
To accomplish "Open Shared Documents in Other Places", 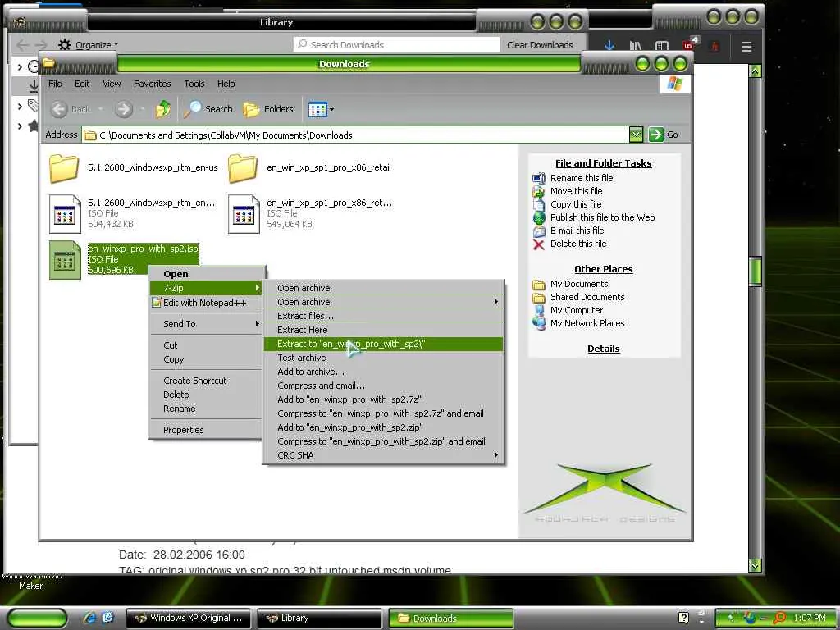I will [x=587, y=297].
